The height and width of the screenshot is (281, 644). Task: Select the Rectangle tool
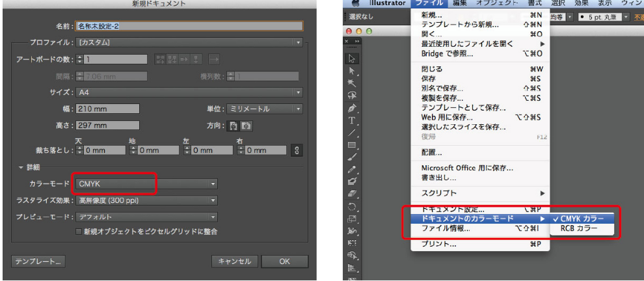tap(351, 145)
